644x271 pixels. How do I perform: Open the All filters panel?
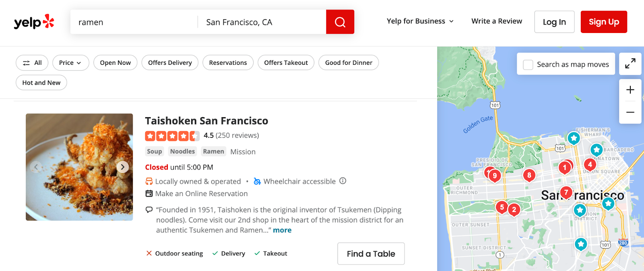[x=32, y=63]
